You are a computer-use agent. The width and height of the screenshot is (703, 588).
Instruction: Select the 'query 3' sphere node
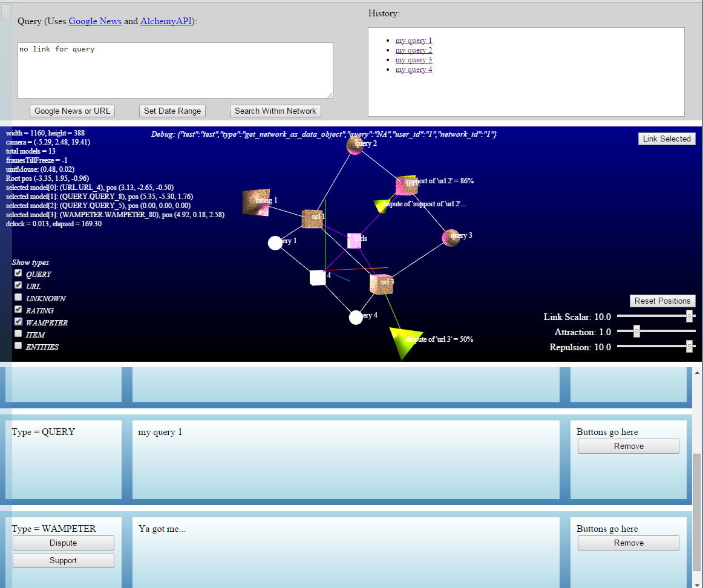[451, 238]
